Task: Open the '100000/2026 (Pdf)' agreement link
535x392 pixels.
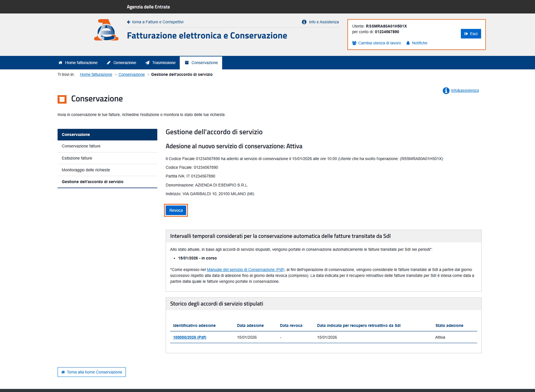Action: point(190,337)
